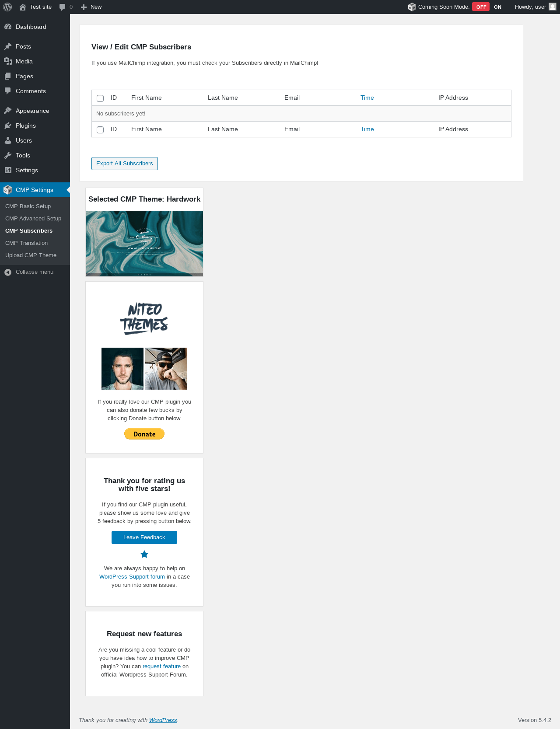Open Posts menu item

[x=35, y=46]
